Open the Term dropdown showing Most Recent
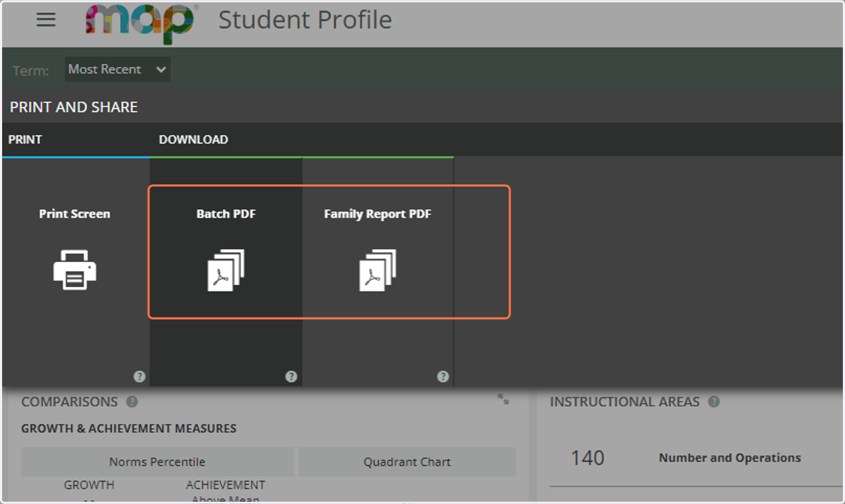The height and width of the screenshot is (504, 845). point(118,69)
